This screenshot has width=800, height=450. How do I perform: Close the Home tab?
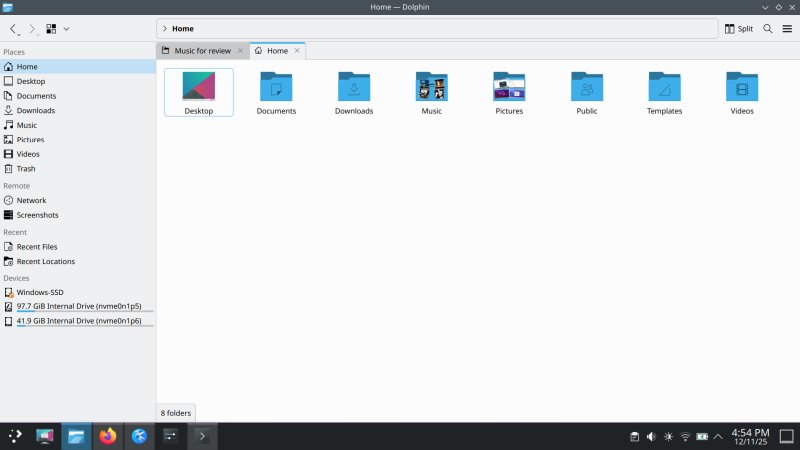[x=297, y=51]
